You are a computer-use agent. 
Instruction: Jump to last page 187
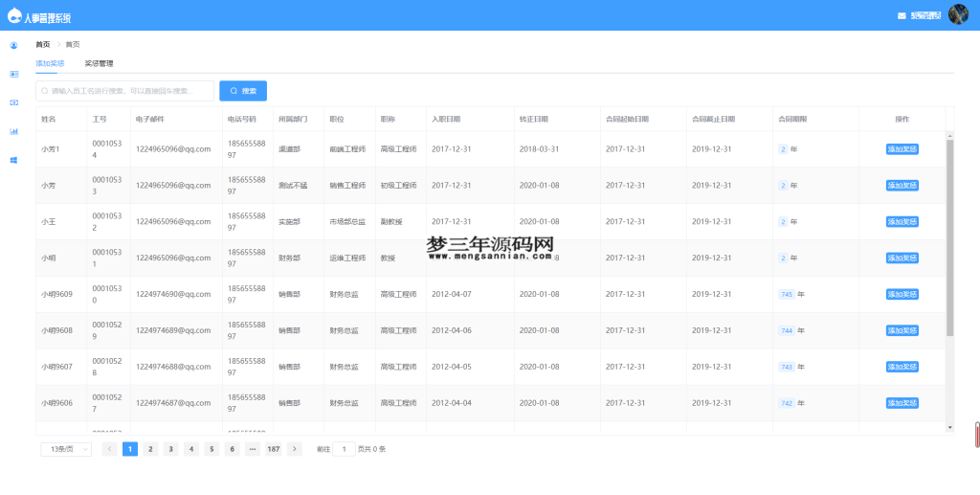[x=273, y=449]
